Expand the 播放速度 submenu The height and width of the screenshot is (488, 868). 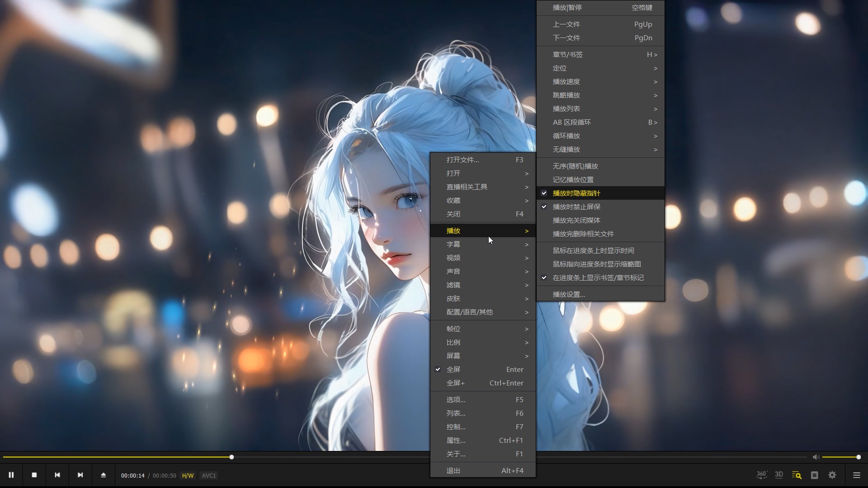coord(600,81)
